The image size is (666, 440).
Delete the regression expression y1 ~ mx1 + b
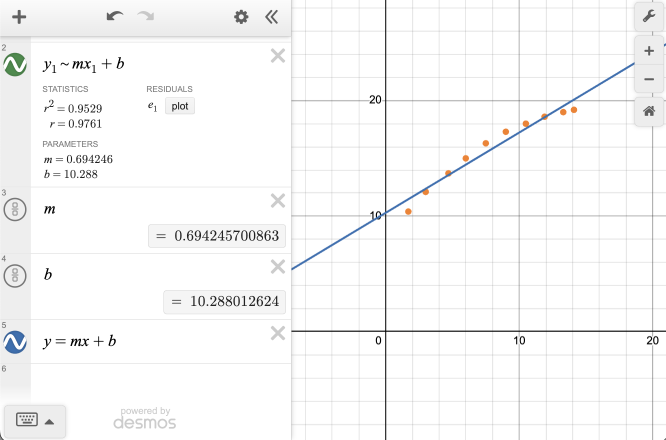(278, 56)
